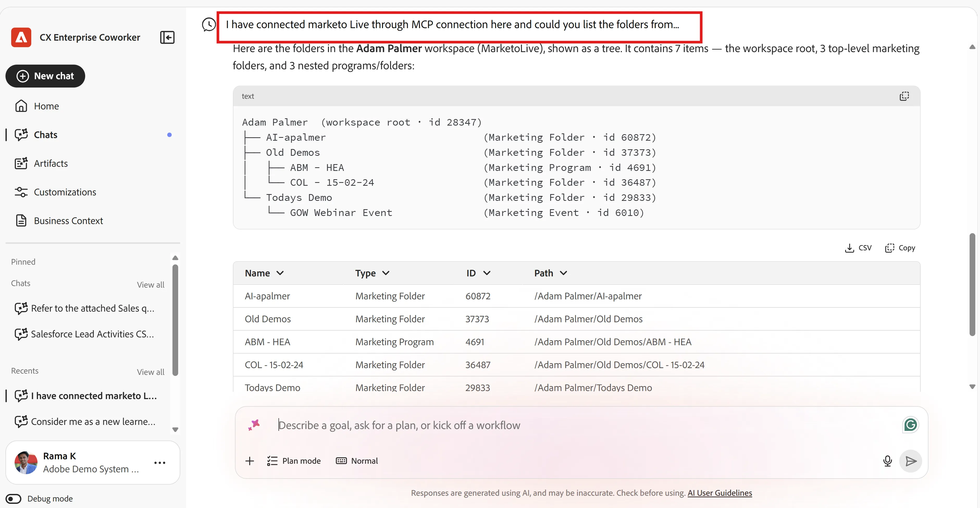
Task: Send the message with arrow button
Action: pyautogui.click(x=910, y=461)
